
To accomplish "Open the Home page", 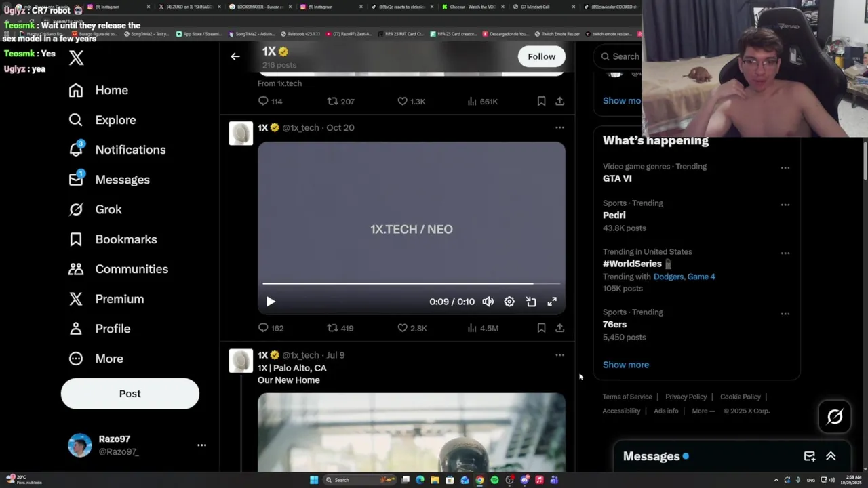I will 98,90.
